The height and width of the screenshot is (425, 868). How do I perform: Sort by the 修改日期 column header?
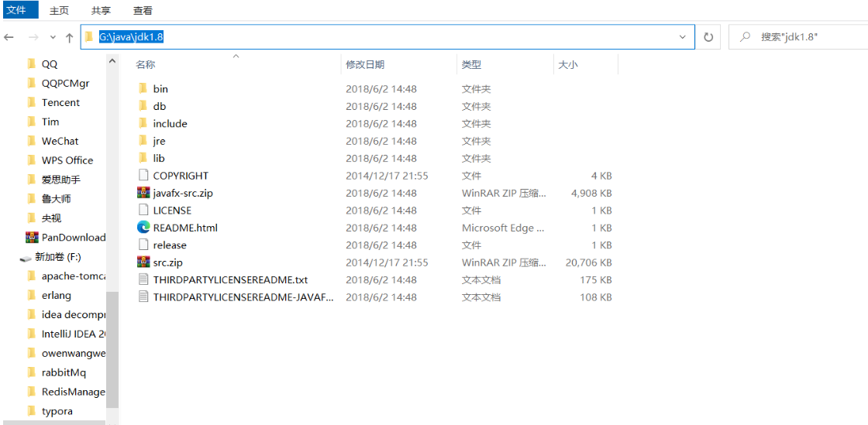365,65
